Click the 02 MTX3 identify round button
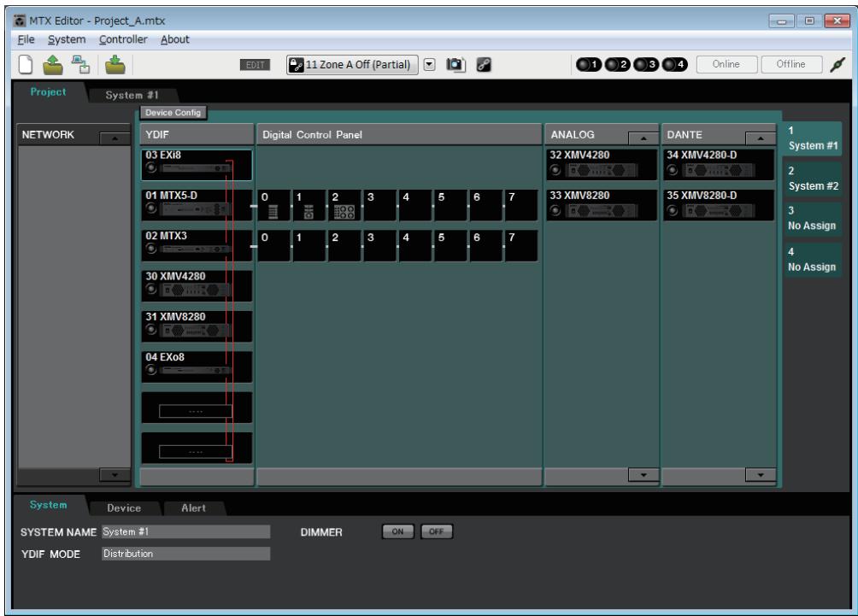The height and width of the screenshot is (616, 858). click(x=151, y=249)
